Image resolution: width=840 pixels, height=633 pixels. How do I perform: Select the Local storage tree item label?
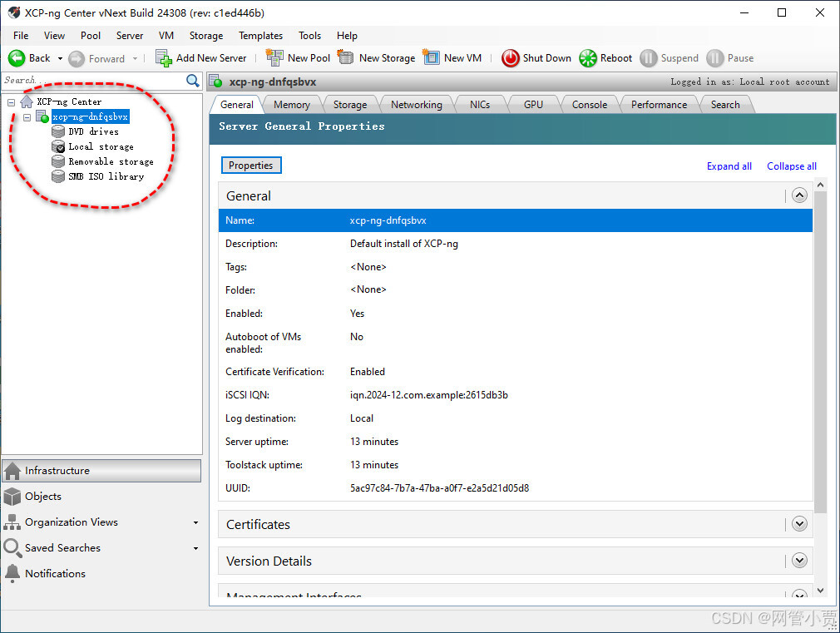click(x=101, y=146)
